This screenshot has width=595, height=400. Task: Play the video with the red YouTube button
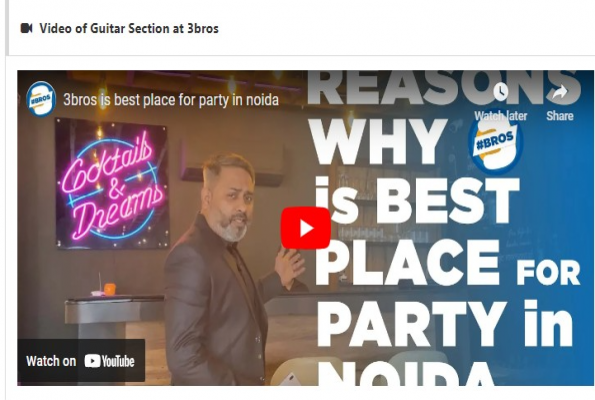coord(305,228)
